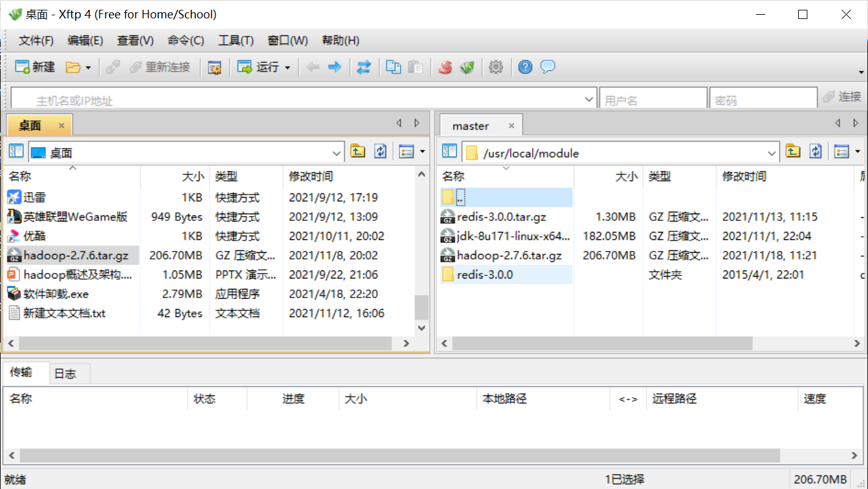Click the blue help question mark icon
The width and height of the screenshot is (868, 489).
coord(525,67)
